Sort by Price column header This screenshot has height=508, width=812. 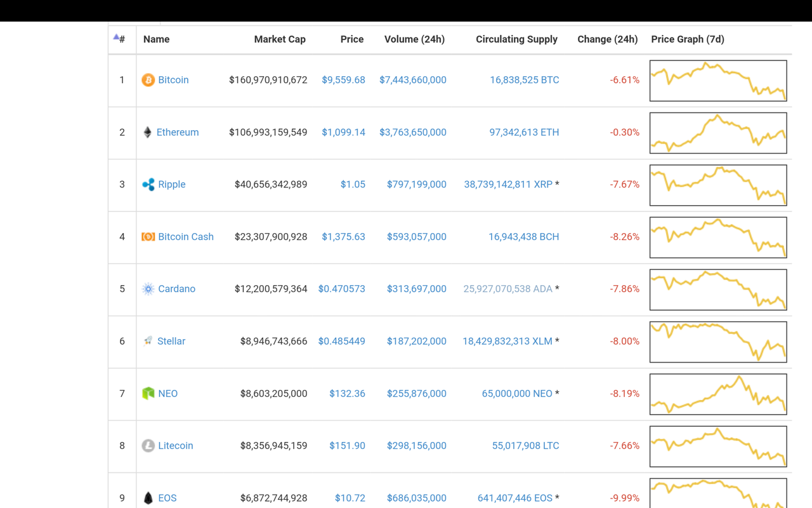point(352,39)
